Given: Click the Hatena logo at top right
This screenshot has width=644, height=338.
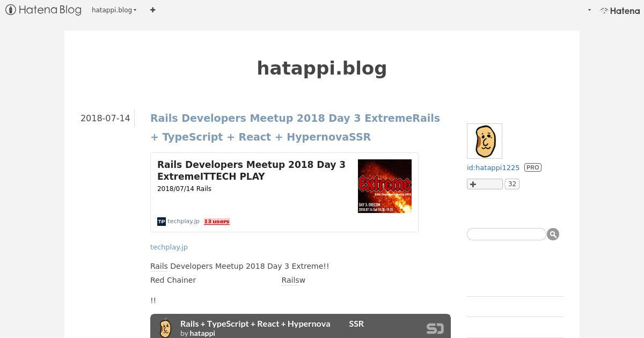Looking at the screenshot, I should click(620, 10).
